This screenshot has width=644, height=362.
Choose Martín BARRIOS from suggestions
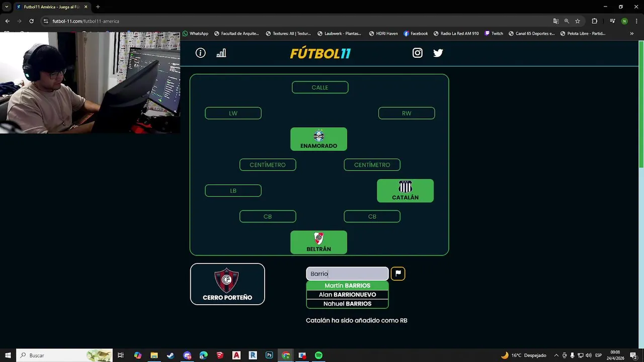point(347,286)
